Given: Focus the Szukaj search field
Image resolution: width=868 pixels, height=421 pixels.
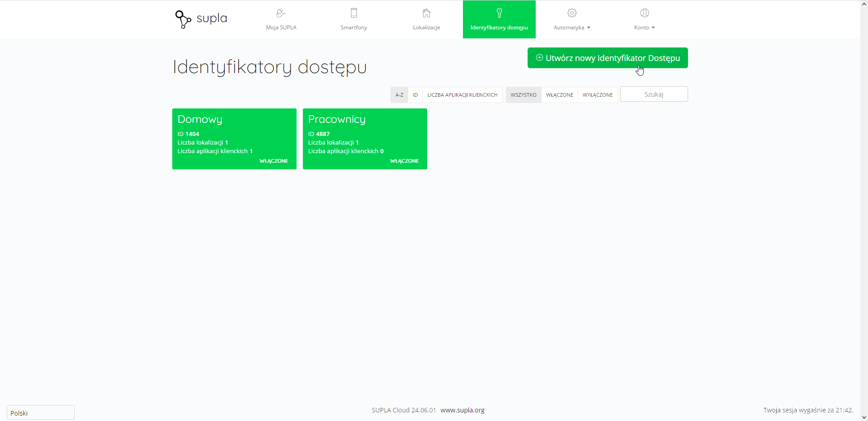Looking at the screenshot, I should pos(654,94).
